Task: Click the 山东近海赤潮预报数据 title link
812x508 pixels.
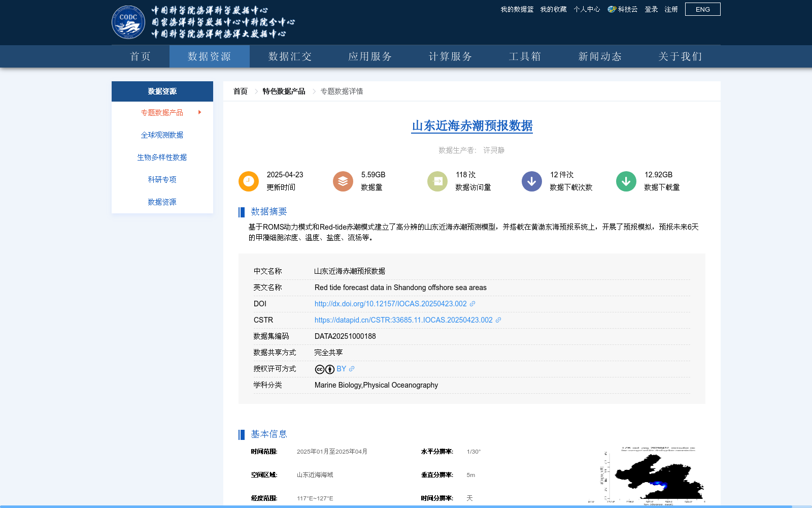Action: (472, 125)
